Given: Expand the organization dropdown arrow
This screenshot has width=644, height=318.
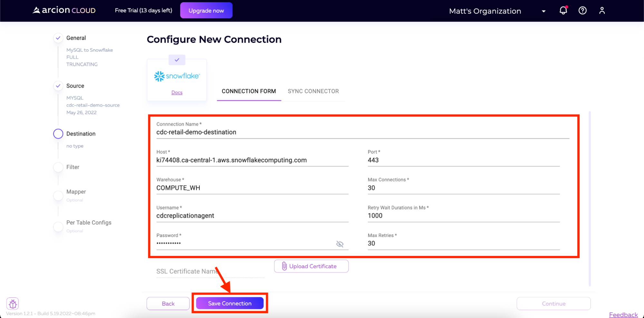Looking at the screenshot, I should pos(543,11).
